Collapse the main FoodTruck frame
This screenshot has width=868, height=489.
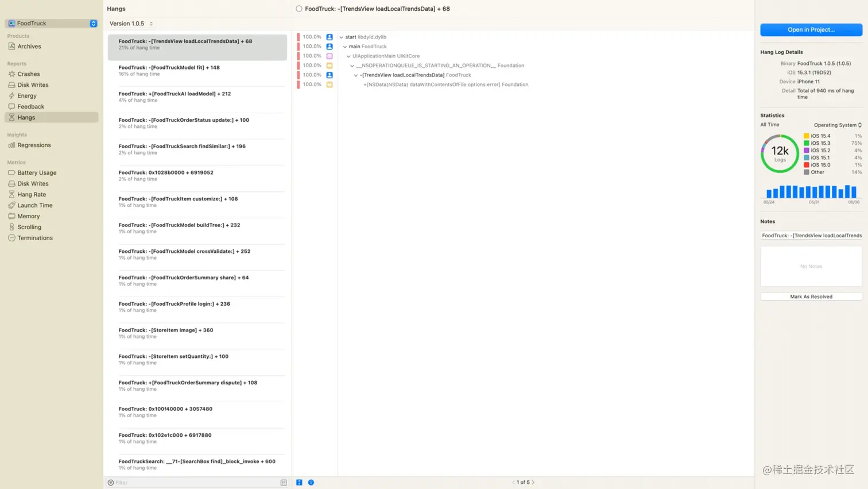345,47
